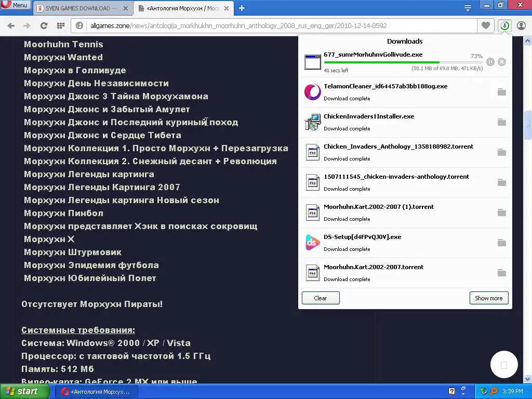Viewport: 532px width, 399px height.
Task: Click 677_sumrMorhuhnvGollivude.exe file icon
Action: [x=312, y=62]
